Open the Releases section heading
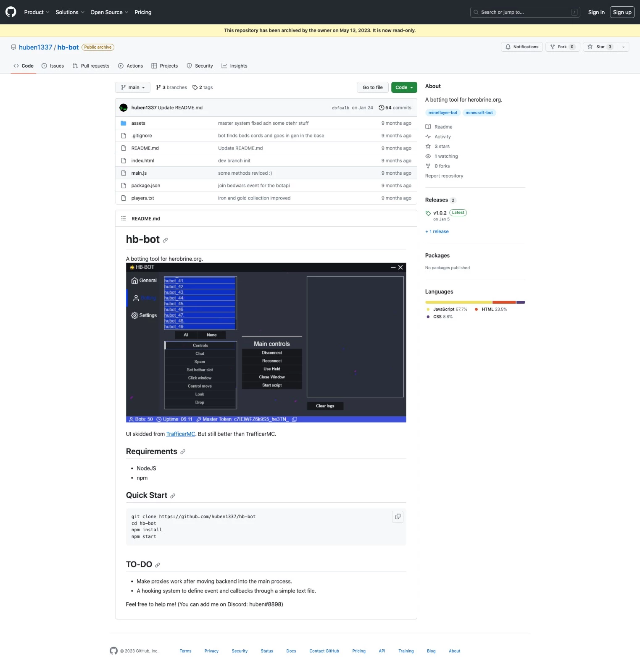640x672 pixels. (x=437, y=200)
